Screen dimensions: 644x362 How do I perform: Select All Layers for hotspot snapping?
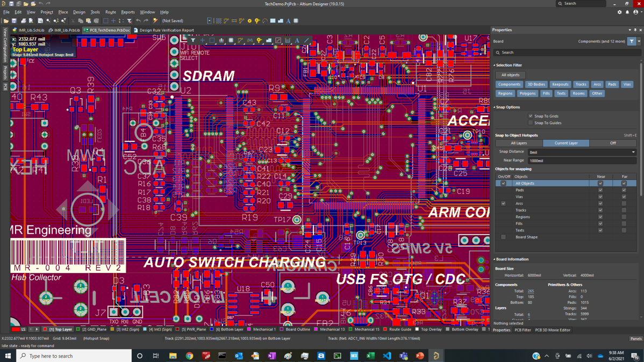[x=519, y=143]
